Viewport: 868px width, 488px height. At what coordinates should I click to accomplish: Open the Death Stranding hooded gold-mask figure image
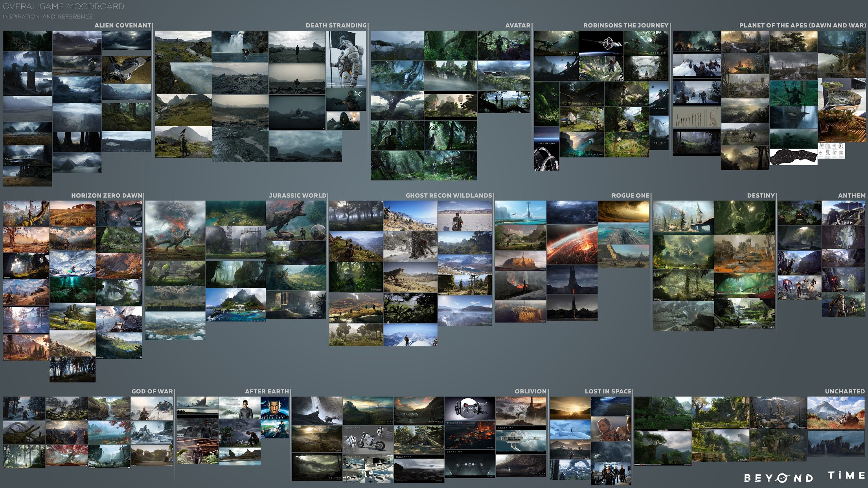(x=343, y=121)
